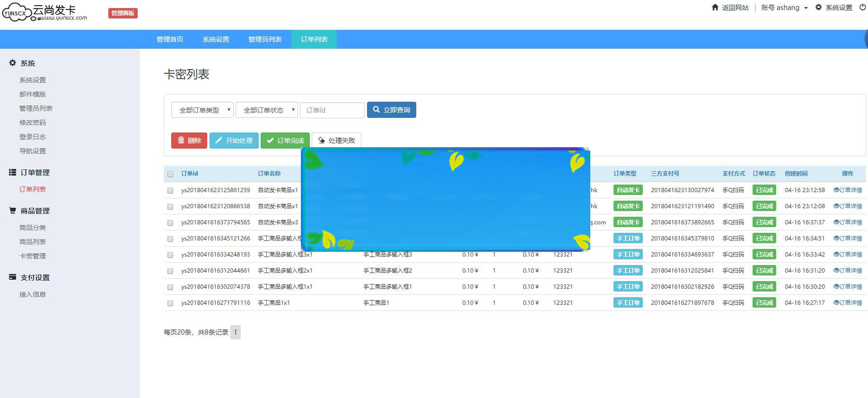868x398 pixels.
Task: Click the checkmark icon on 订单完成 button
Action: [x=270, y=140]
